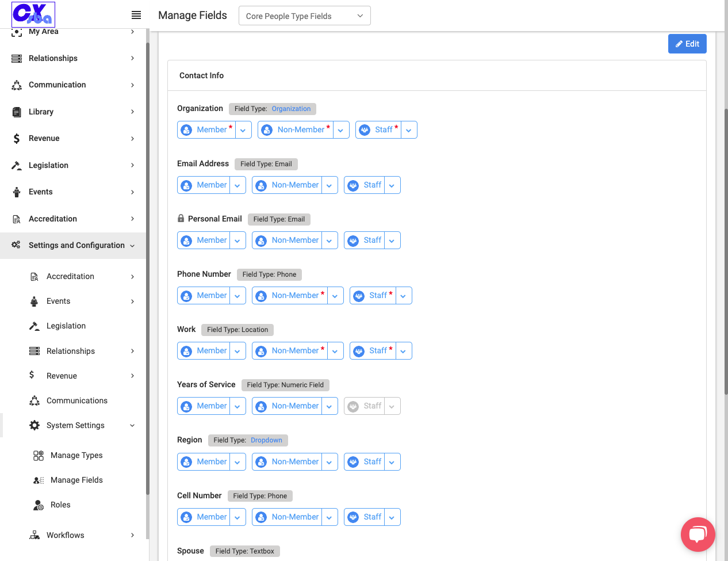
Task: Open Non-Member dropdown arrow under Cell Number
Action: pos(329,518)
